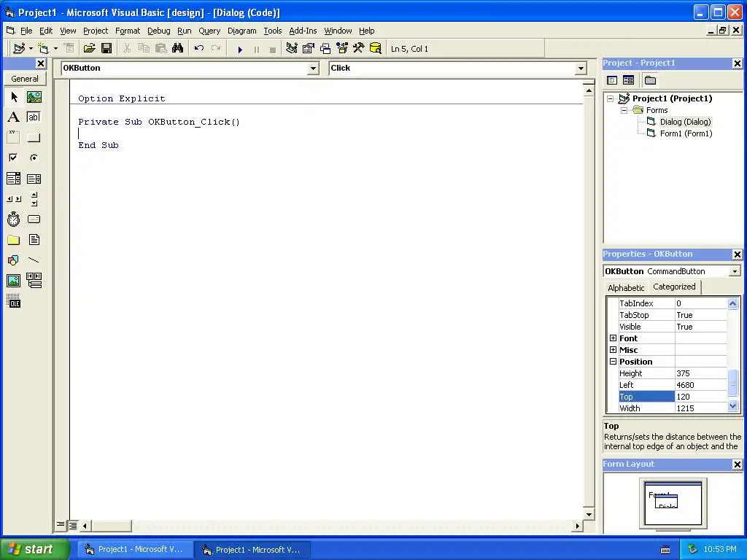Start the program with the Run arrow
This screenshot has width=747, height=560.
[240, 49]
